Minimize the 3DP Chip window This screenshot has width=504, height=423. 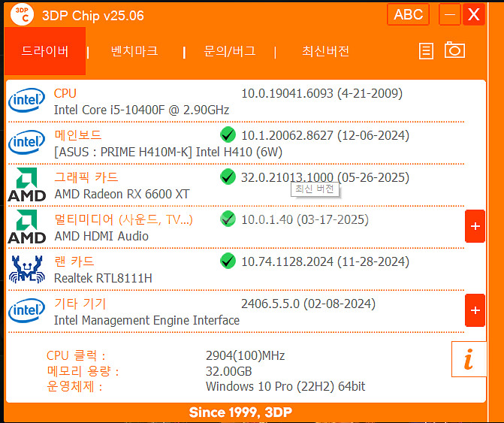coord(450,14)
